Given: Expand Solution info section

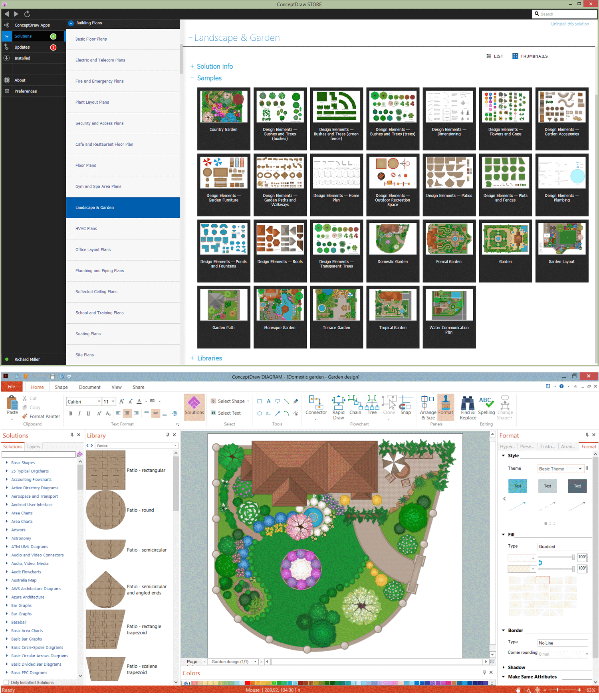Looking at the screenshot, I should (x=212, y=66).
